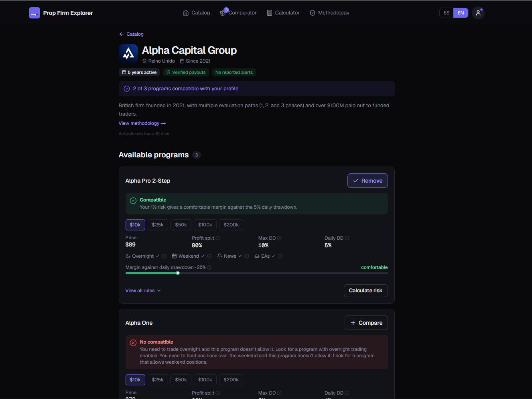Click the Compatible check circle icon
This screenshot has height=399, width=532.
pyautogui.click(x=133, y=201)
